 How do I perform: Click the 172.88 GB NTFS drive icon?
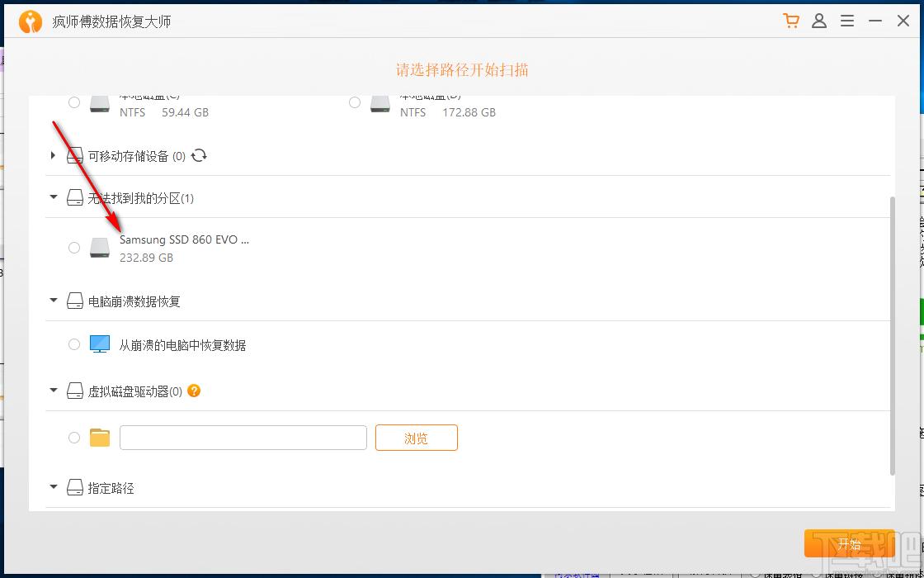(380, 103)
